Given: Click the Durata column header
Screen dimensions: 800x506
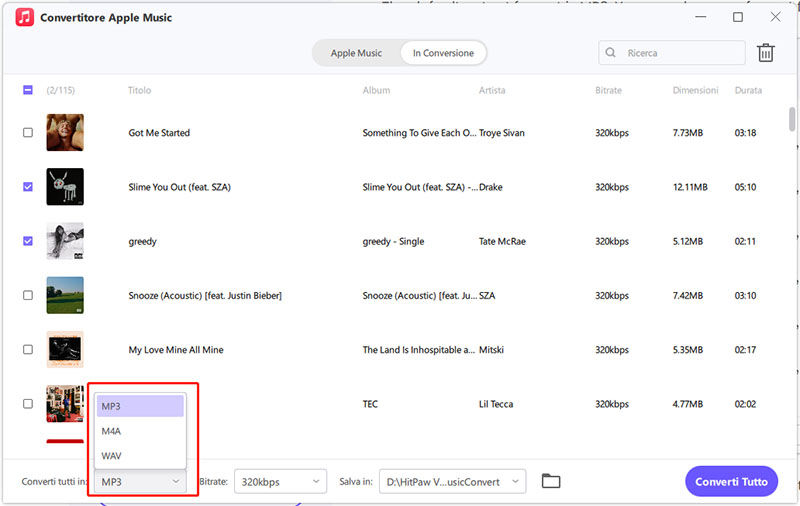Looking at the screenshot, I should 748,90.
